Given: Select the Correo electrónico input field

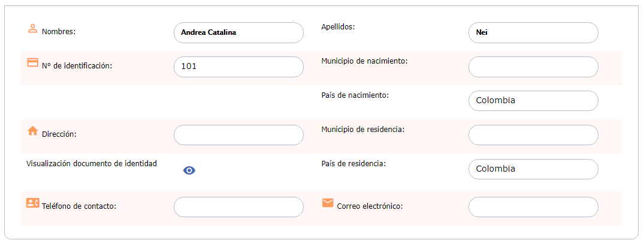Looking at the screenshot, I should point(533,207).
